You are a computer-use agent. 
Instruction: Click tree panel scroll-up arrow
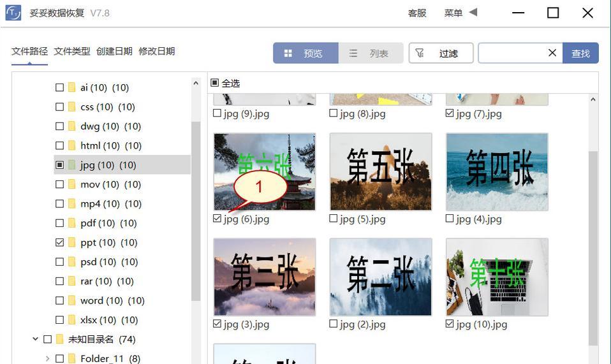tap(196, 84)
